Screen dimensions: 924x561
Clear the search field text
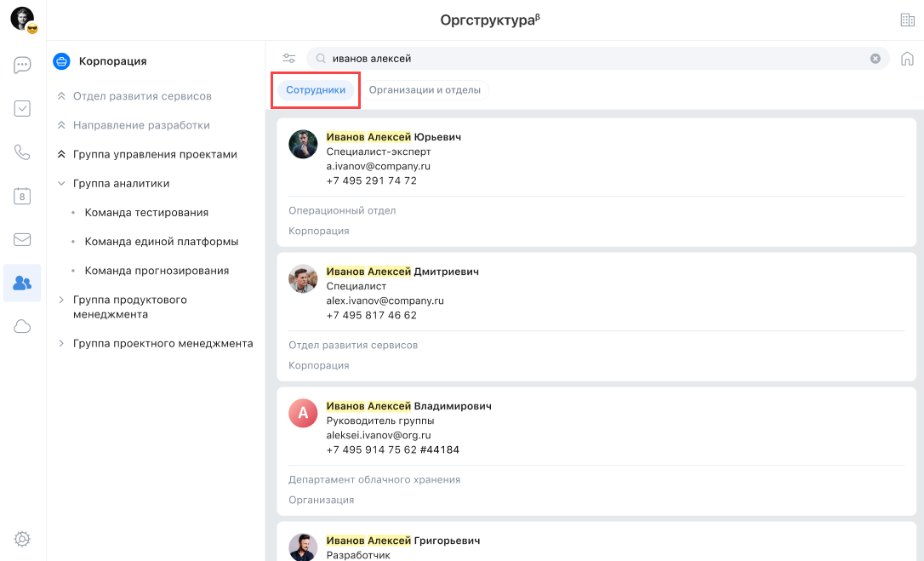coord(875,59)
